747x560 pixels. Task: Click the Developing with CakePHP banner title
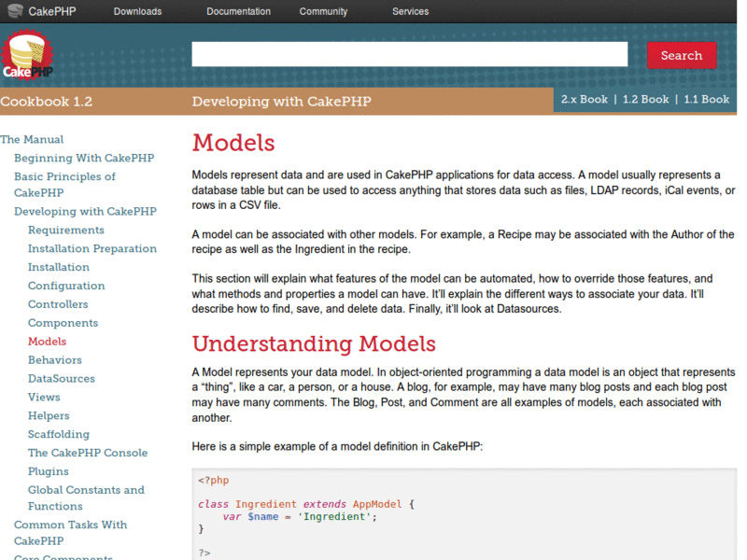282,102
